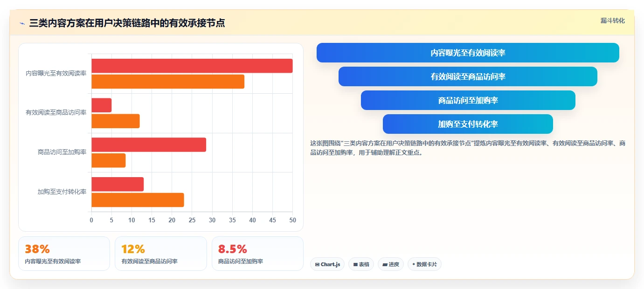Click the caption 商品访问至加购率 under 8.5%
Screen dimensions: 644x289
click(x=241, y=261)
